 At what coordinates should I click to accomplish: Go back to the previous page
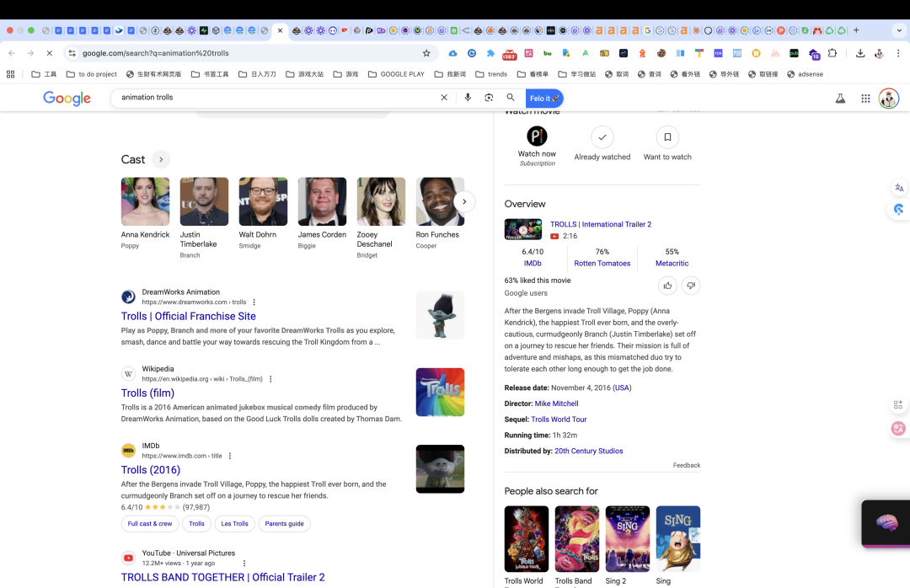click(x=12, y=53)
